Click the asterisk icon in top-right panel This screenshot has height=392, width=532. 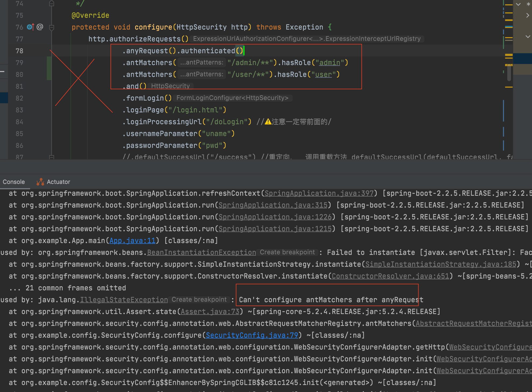pyautogui.click(x=528, y=4)
